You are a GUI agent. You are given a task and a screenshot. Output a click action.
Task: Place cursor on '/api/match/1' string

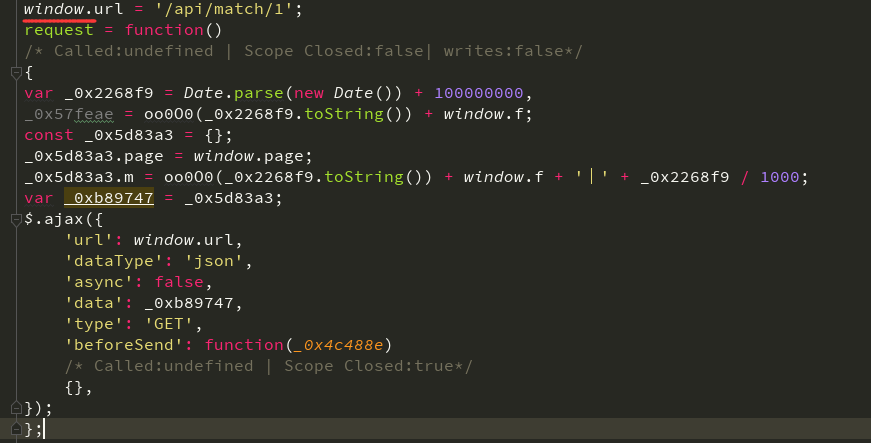[243, 9]
